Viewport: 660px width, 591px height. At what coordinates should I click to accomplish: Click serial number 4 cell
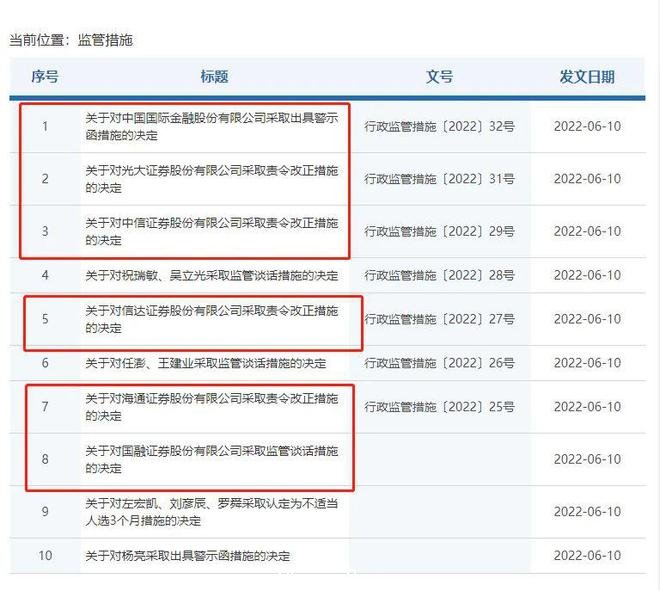pos(45,276)
